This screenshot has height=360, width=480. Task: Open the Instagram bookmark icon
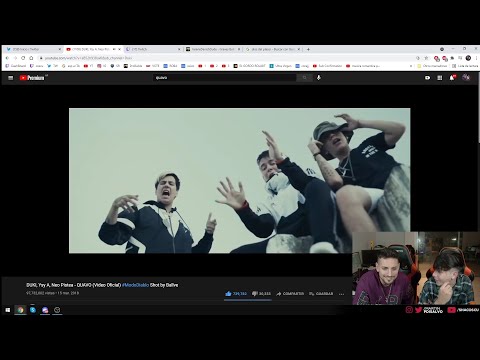tap(101, 66)
